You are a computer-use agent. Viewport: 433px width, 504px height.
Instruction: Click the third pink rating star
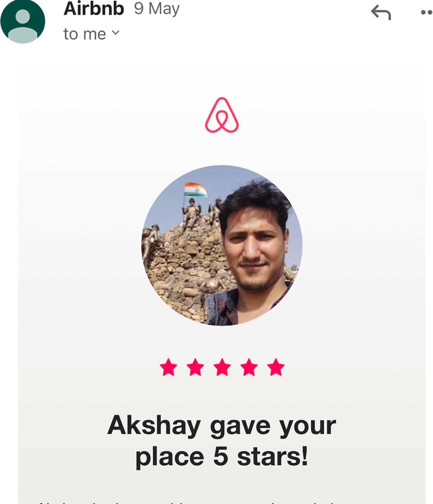click(x=222, y=367)
